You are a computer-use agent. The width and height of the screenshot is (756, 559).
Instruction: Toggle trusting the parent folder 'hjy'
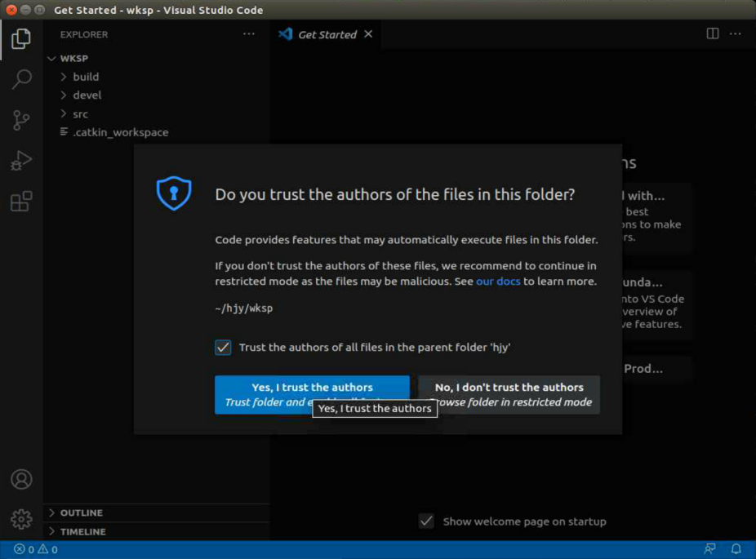pos(223,347)
